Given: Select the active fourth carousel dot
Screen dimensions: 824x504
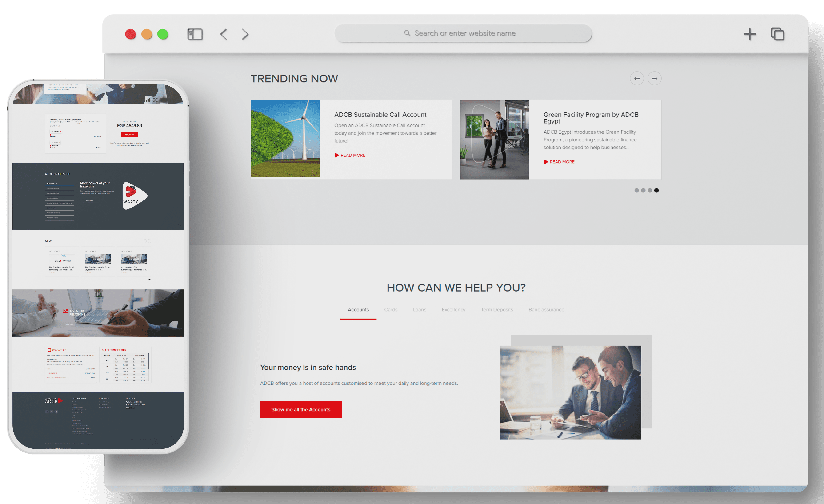Looking at the screenshot, I should (656, 190).
